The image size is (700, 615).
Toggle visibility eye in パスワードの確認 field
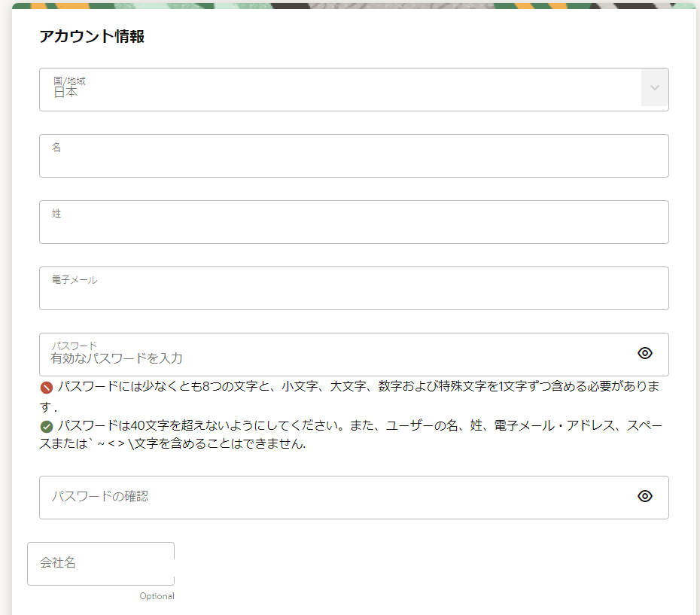coord(644,496)
